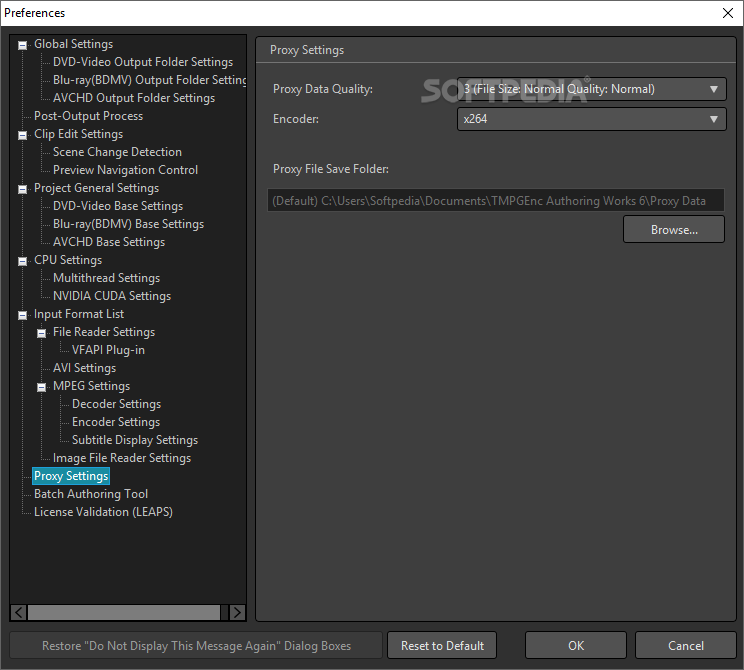744x670 pixels.
Task: Click the File Reader Settings label
Action: pyautogui.click(x=104, y=332)
